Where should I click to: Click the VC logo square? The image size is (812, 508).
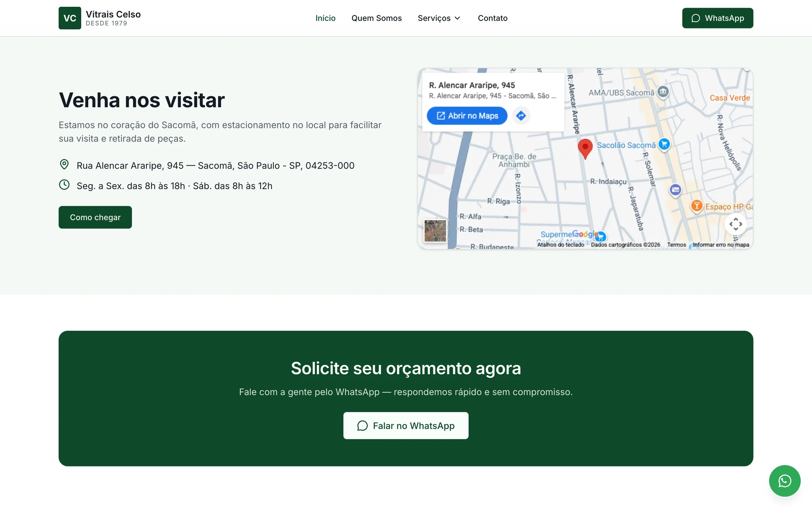pyautogui.click(x=70, y=18)
